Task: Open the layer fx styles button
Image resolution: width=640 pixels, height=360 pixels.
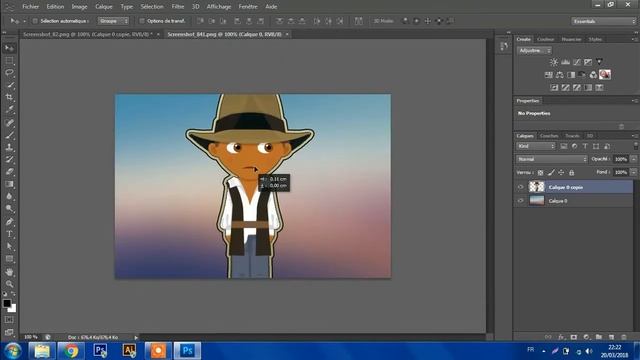Action: point(561,337)
